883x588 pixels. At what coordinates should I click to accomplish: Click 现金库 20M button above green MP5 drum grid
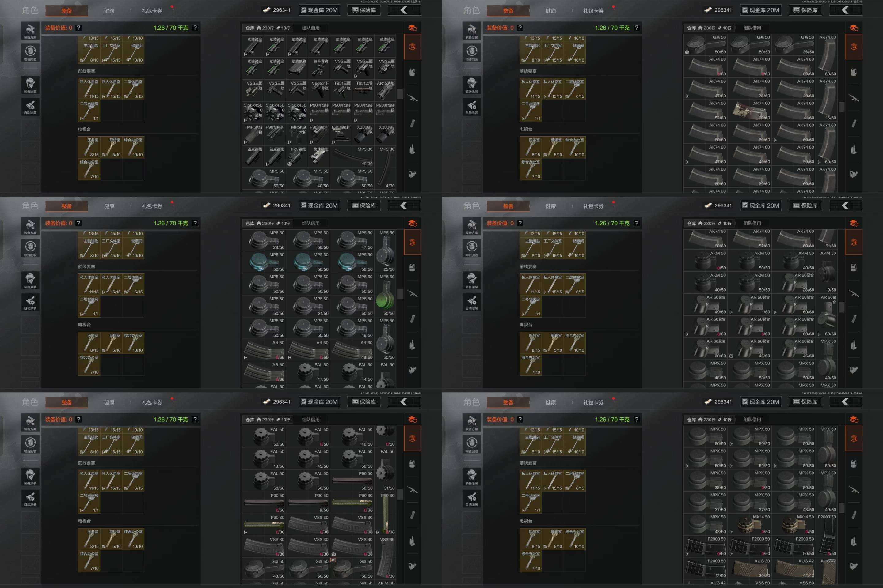pos(319,205)
